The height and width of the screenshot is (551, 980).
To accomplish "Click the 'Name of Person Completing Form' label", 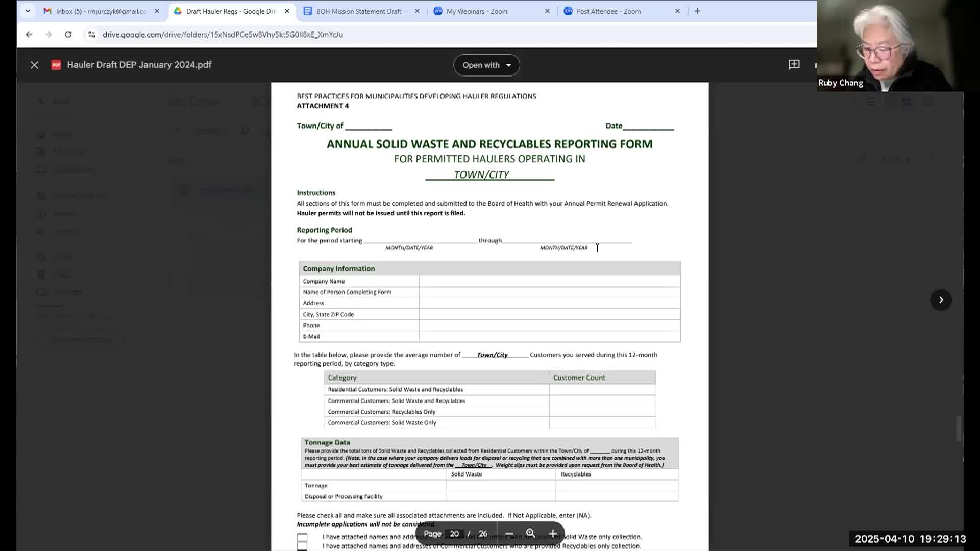I will tap(347, 292).
